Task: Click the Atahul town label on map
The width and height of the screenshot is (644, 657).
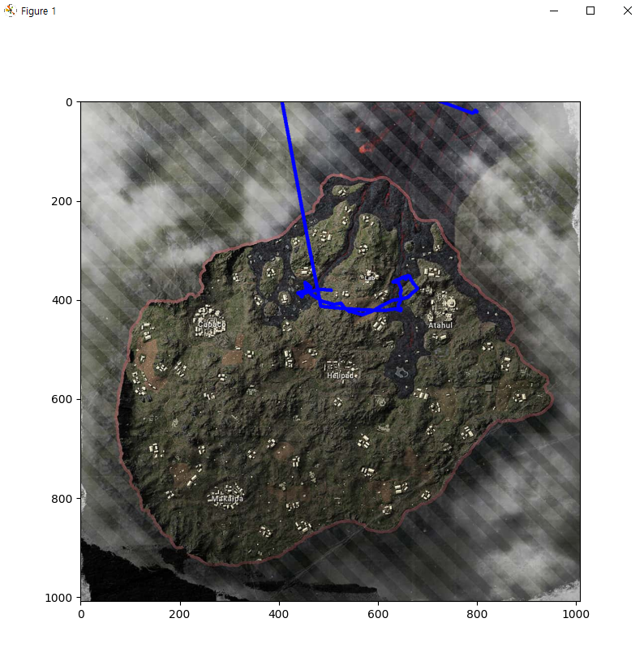Action: pos(440,325)
